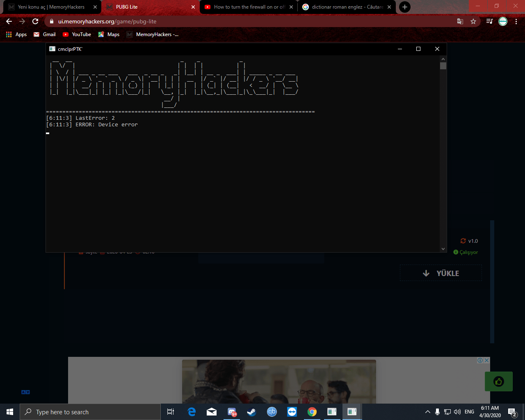
Task: Open qBittorrent from the taskbar
Action: tap(272, 412)
